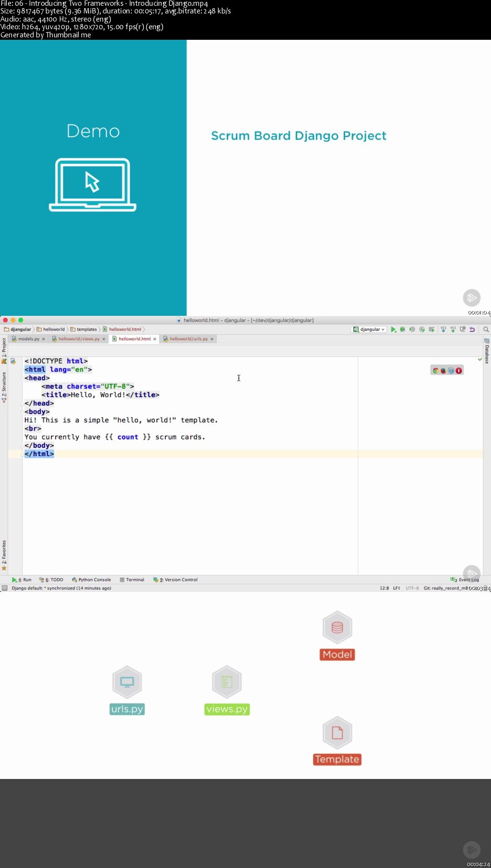Collapse the body tag fold marker
The width and height of the screenshot is (491, 868).
[23, 412]
